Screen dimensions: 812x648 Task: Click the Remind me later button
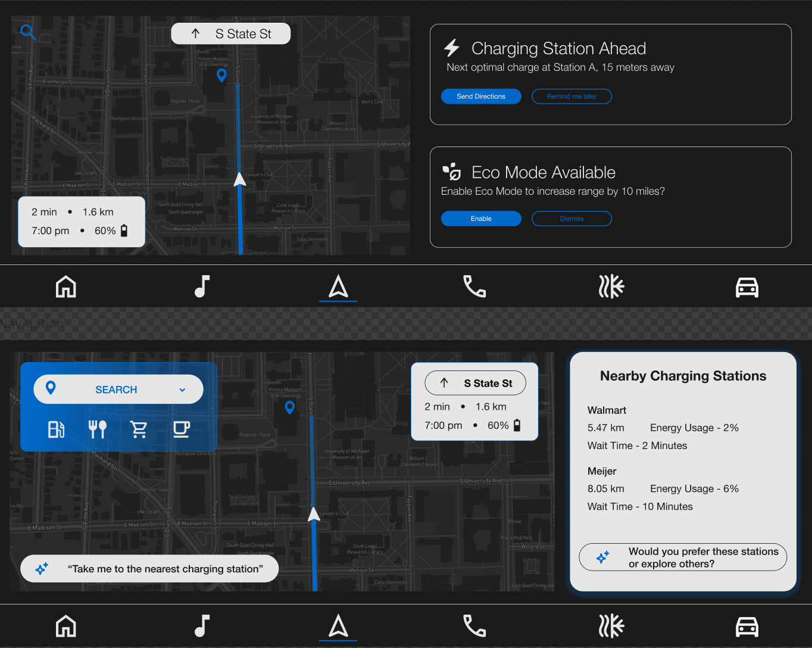(571, 96)
